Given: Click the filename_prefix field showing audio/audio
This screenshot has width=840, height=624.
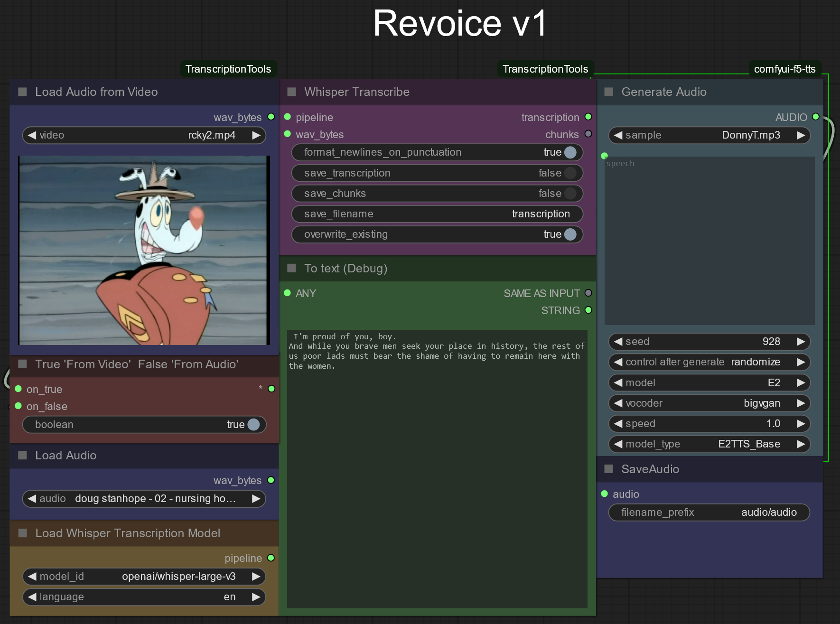Looking at the screenshot, I should (x=709, y=512).
